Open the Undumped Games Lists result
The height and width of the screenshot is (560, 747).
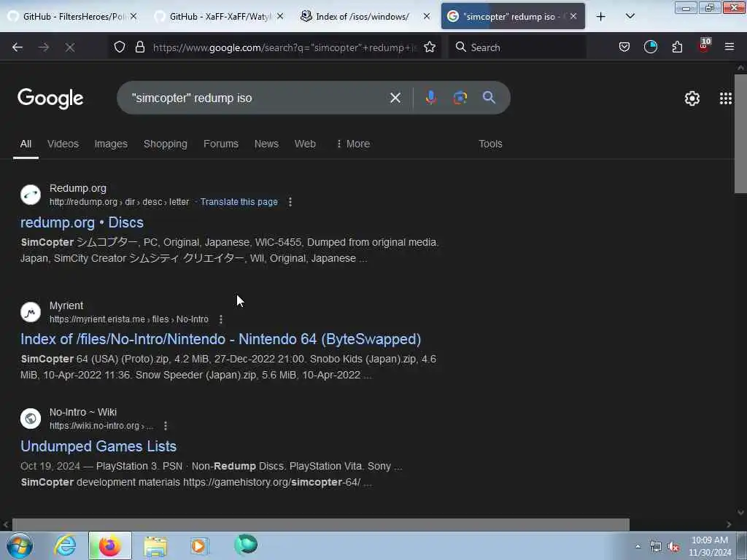98,446
